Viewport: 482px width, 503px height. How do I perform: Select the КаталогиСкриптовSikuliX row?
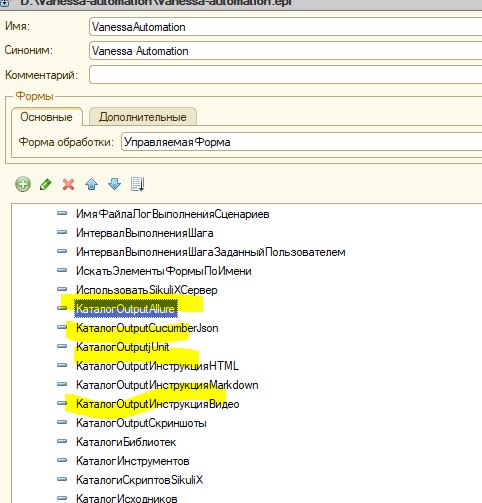139,480
